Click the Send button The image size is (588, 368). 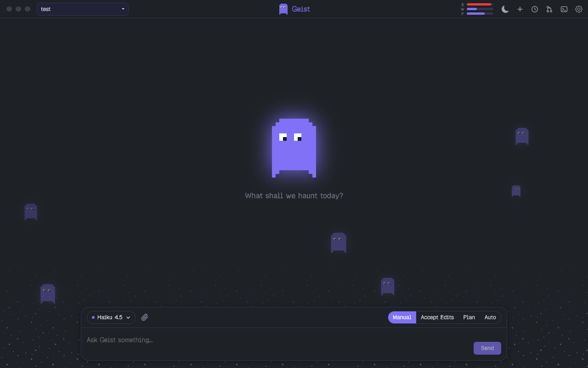pos(487,348)
